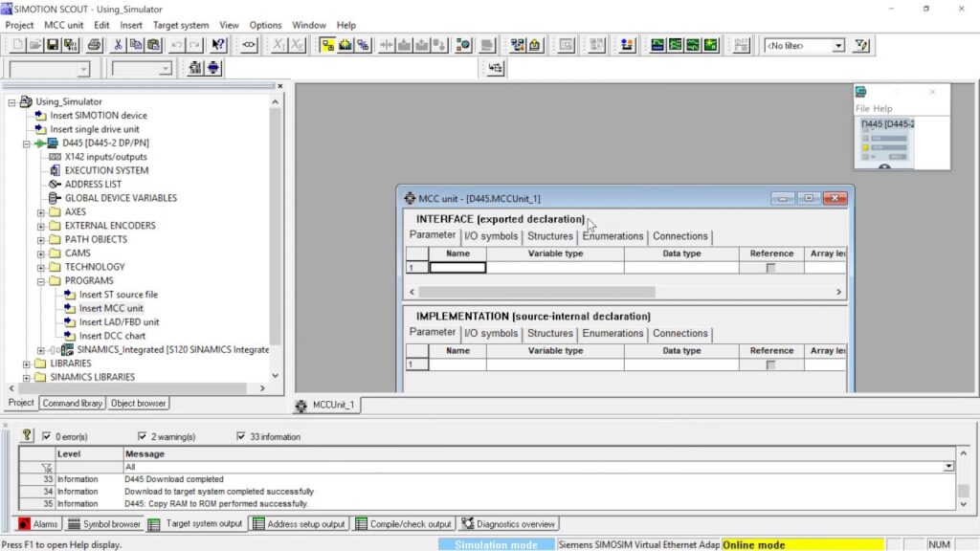The image size is (980, 551).
Task: Open the message filter All dropdown
Action: coord(948,467)
